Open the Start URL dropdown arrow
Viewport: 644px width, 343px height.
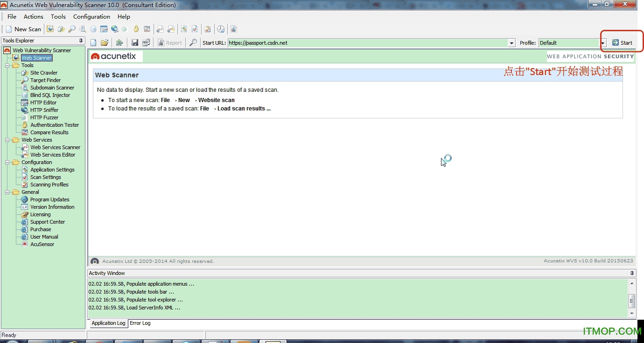[x=511, y=43]
